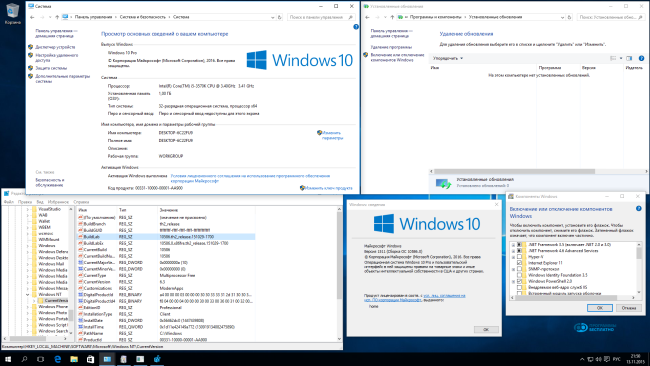Screen dimensions: 650x366
Task: Collapse the Windows NT registry key
Action: 28,294
